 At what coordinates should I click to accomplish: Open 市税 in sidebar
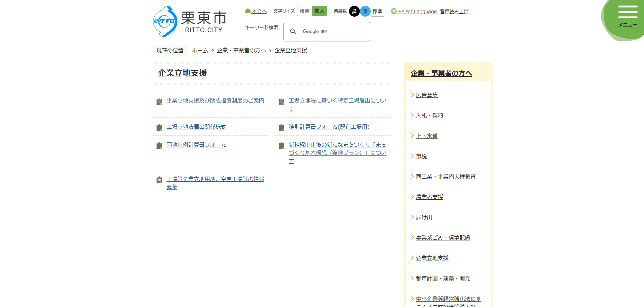tap(421, 156)
